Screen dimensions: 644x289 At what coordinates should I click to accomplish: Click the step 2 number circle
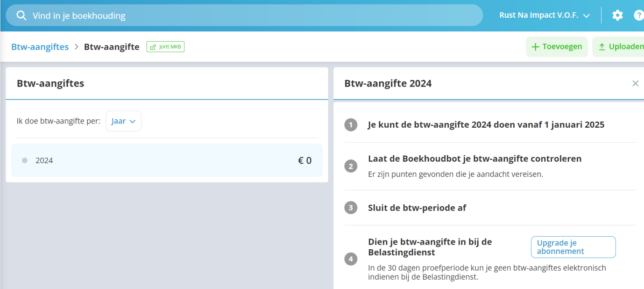coord(351,166)
